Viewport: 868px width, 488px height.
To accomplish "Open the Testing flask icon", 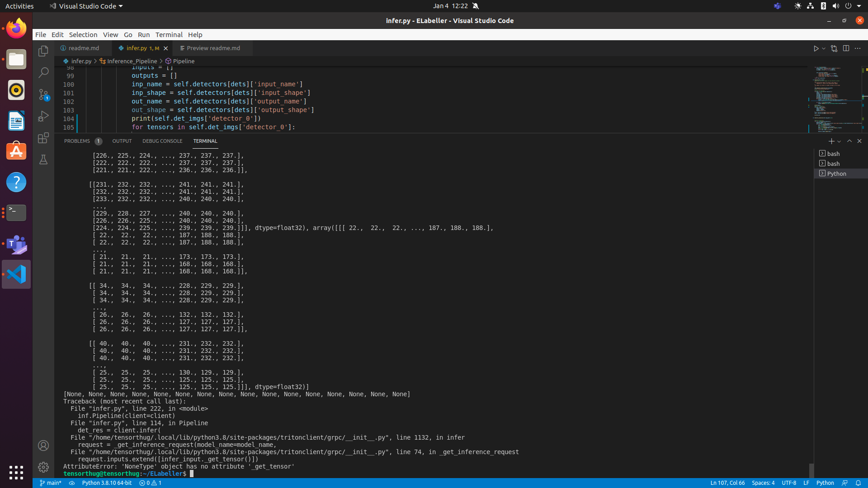I will (x=43, y=160).
